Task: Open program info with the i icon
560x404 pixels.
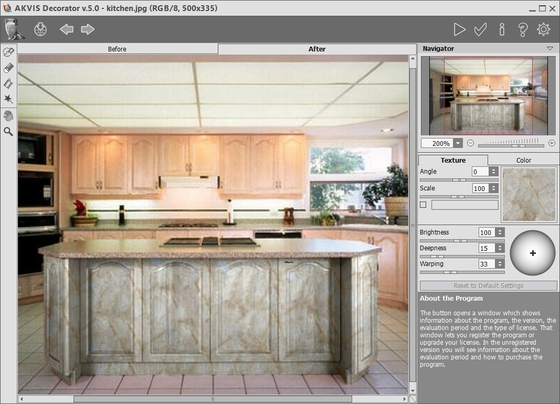Action: click(502, 30)
